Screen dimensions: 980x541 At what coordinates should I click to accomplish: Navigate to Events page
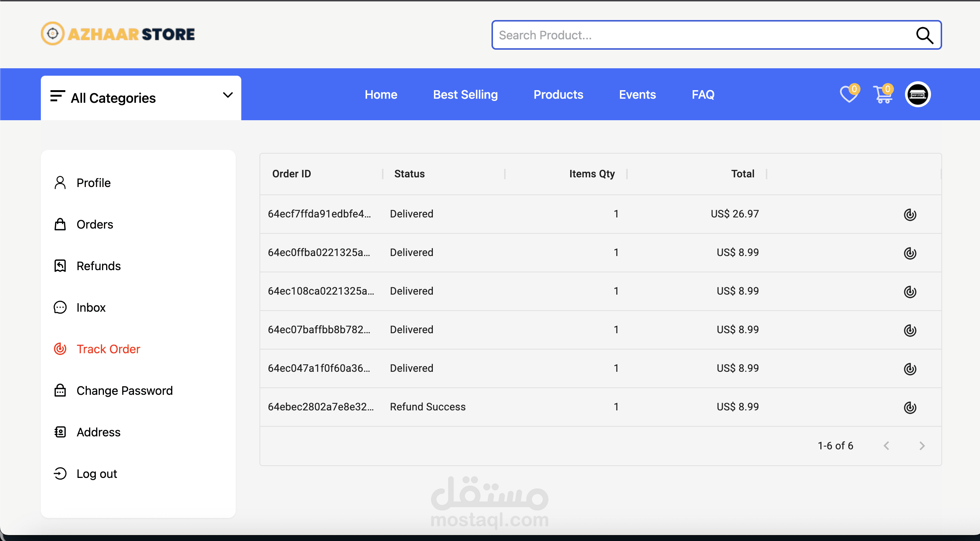(637, 95)
